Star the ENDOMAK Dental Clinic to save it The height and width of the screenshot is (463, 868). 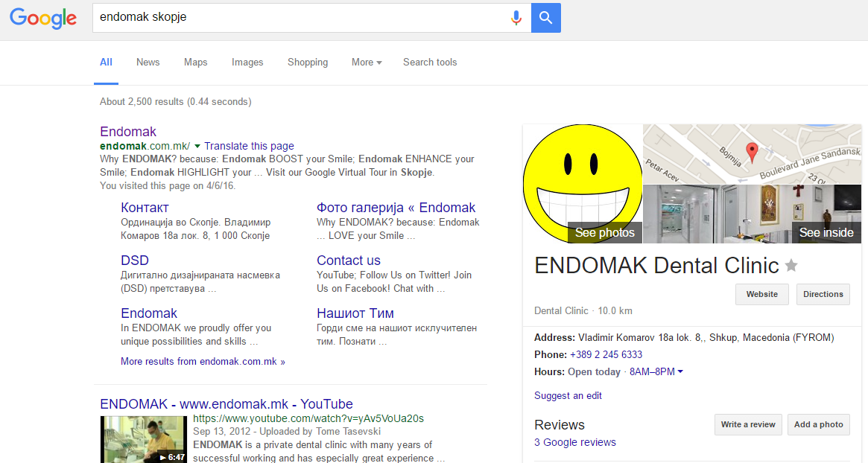791,265
